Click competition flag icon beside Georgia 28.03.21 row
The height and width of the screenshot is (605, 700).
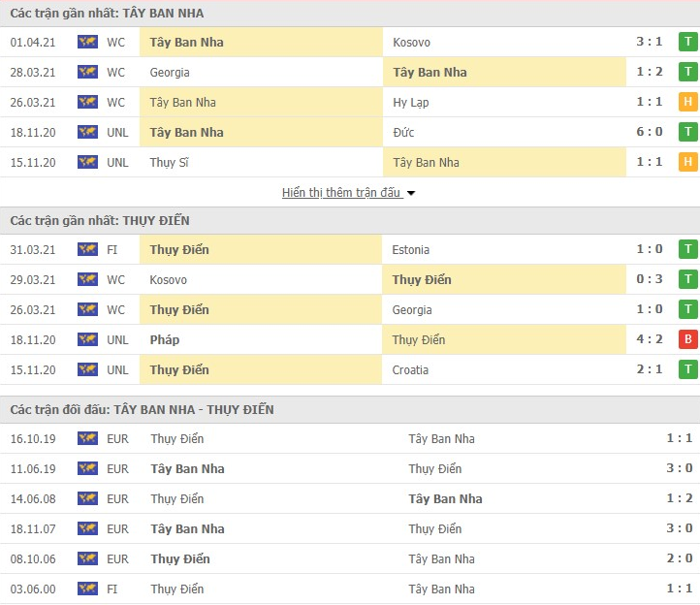(x=87, y=73)
